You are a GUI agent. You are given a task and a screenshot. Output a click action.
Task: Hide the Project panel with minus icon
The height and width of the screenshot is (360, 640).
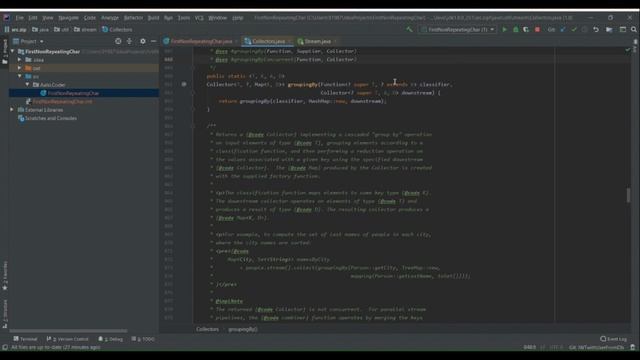[153, 41]
